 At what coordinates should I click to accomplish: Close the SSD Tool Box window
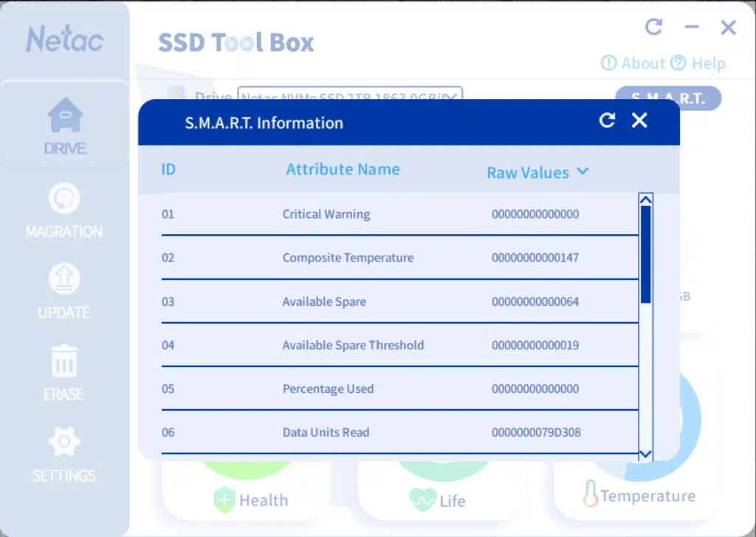[728, 27]
